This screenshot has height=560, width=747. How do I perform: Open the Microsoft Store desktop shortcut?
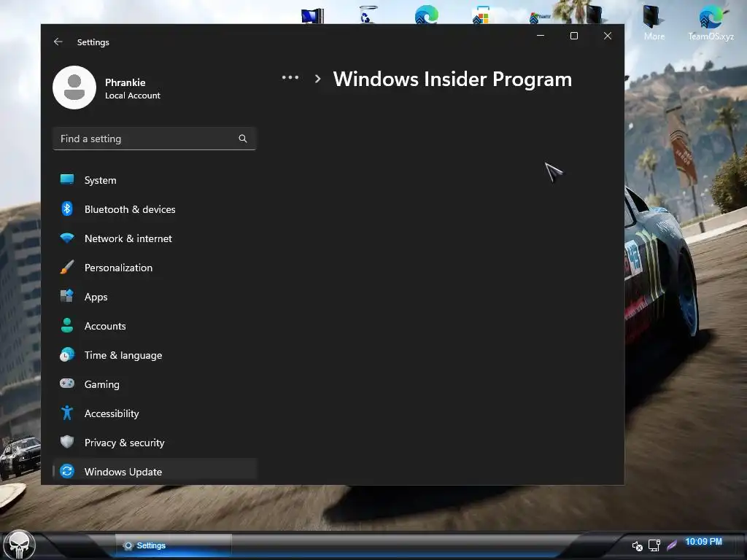coord(481,15)
